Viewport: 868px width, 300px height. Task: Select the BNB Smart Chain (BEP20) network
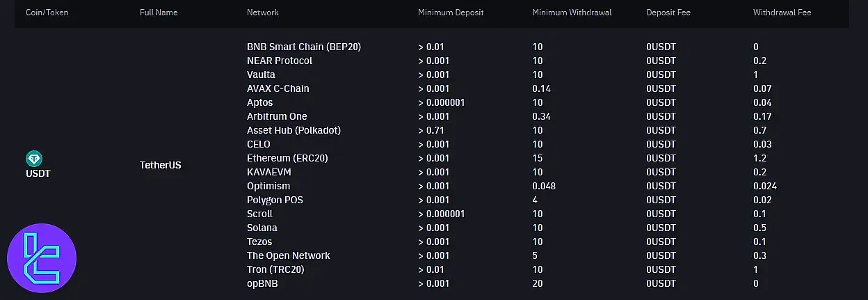[304, 47]
